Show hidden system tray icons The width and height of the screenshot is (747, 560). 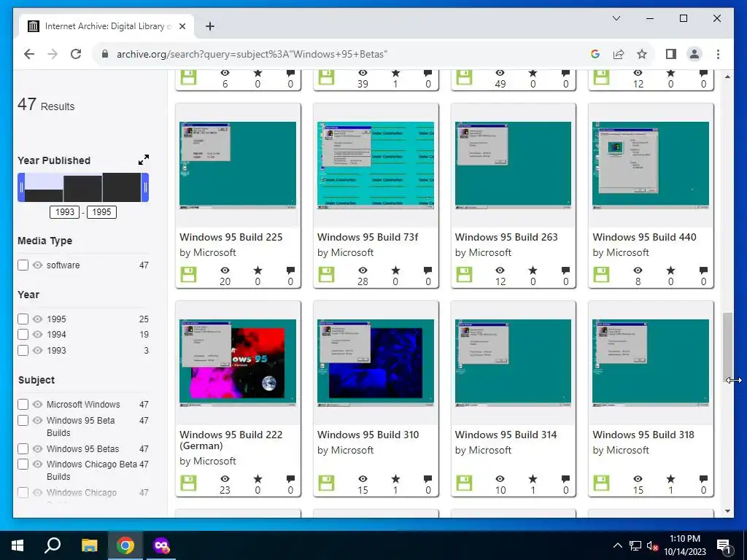(617, 545)
